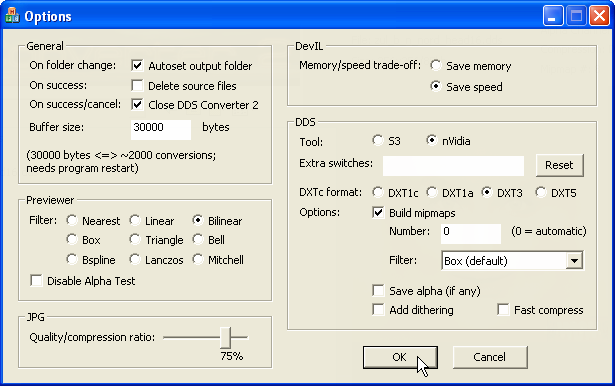Enable Disable Alpha Test checkbox
Image resolution: width=615 pixels, height=386 pixels.
tap(36, 280)
